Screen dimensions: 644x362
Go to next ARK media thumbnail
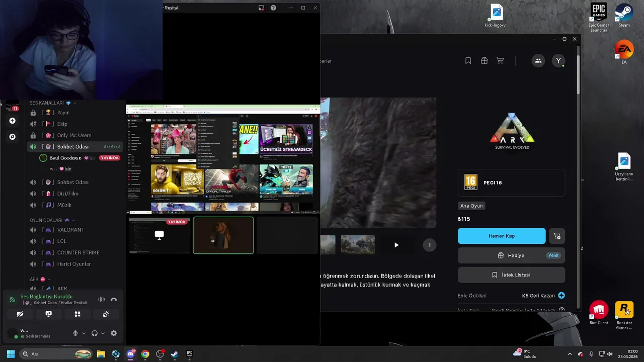coord(429,245)
